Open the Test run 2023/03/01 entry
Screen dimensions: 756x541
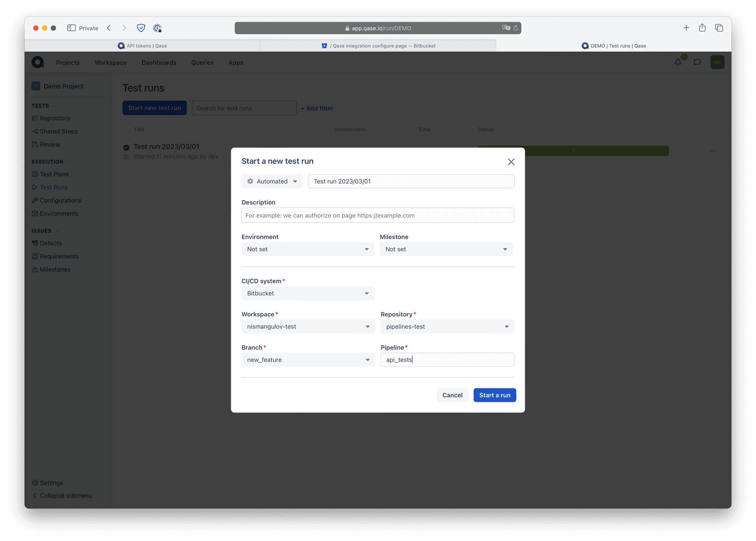166,147
